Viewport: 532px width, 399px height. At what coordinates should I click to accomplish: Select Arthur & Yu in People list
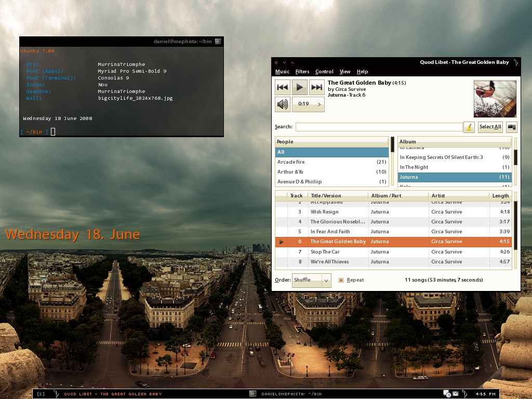pos(332,171)
